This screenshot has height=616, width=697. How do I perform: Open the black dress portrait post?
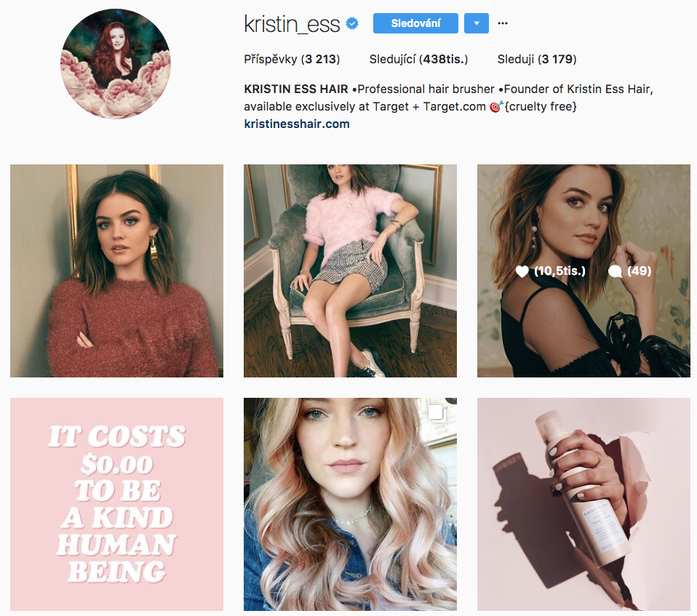click(584, 271)
